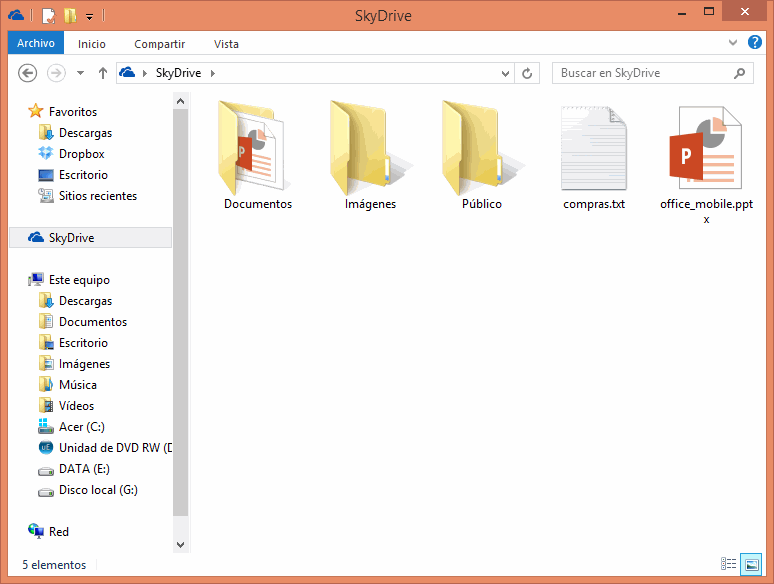
Task: Select Acer (C:) drive in sidebar
Action: pos(81,427)
